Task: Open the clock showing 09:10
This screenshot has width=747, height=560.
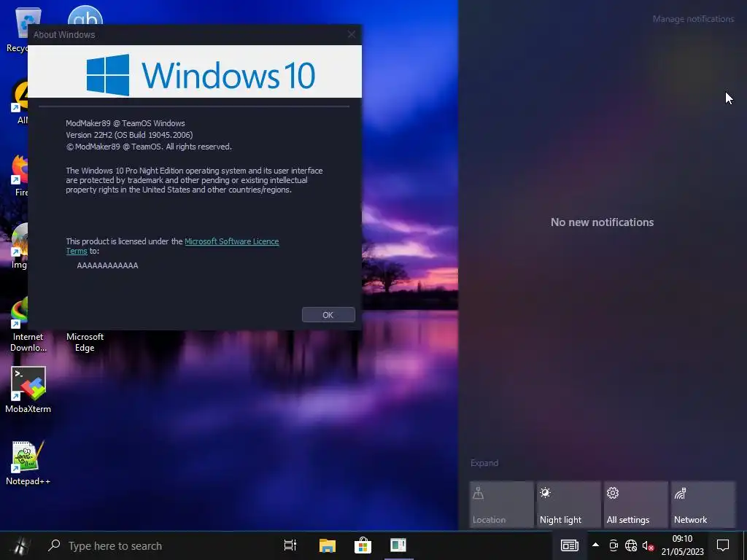Action: [682, 545]
